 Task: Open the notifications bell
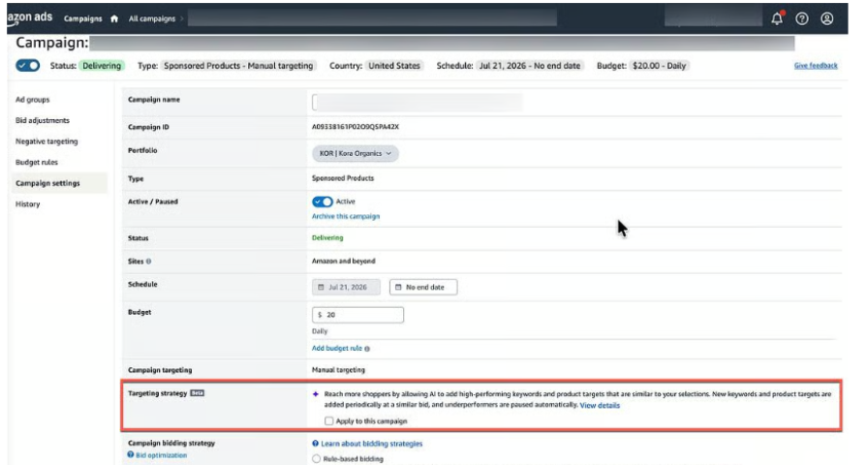777,18
